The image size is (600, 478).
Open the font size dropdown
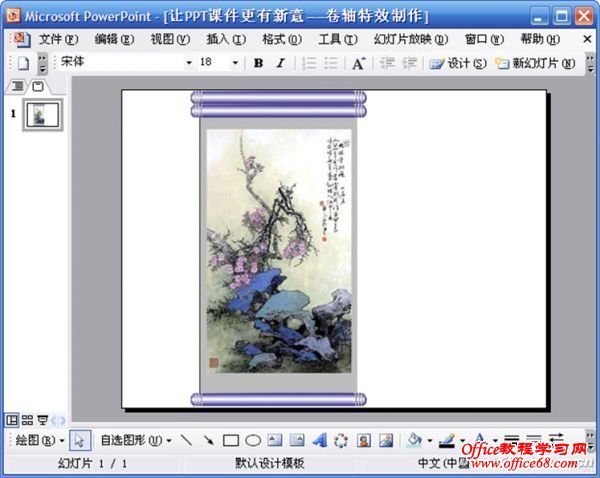[236, 63]
